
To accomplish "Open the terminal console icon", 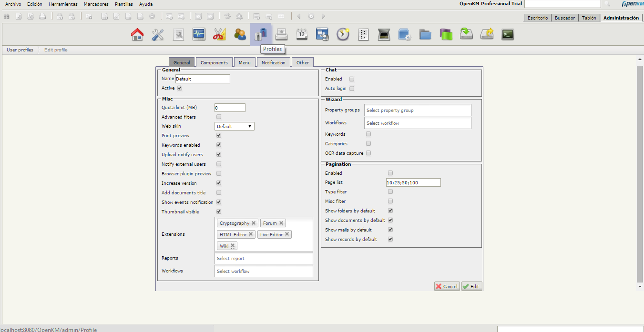I will pyautogui.click(x=508, y=34).
